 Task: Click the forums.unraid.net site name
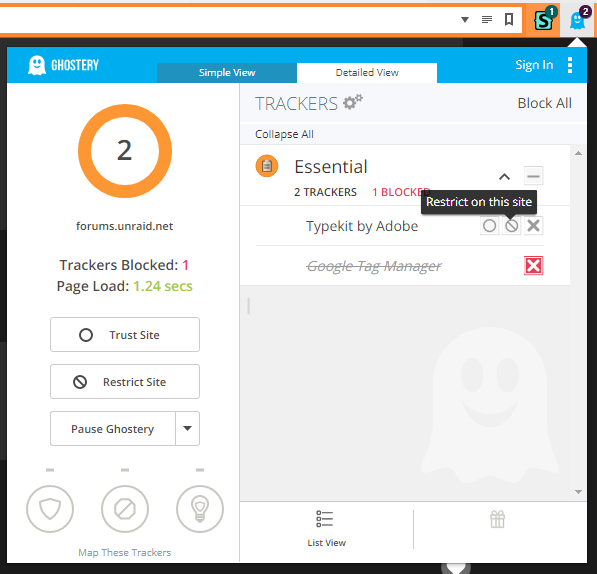coord(125,226)
